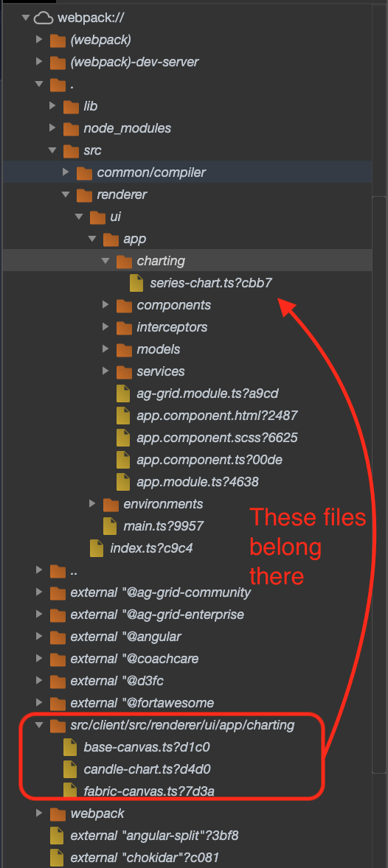Screen dimensions: 388x868
Task: Click the series-chart.ts file icon
Action: pyautogui.click(x=136, y=283)
